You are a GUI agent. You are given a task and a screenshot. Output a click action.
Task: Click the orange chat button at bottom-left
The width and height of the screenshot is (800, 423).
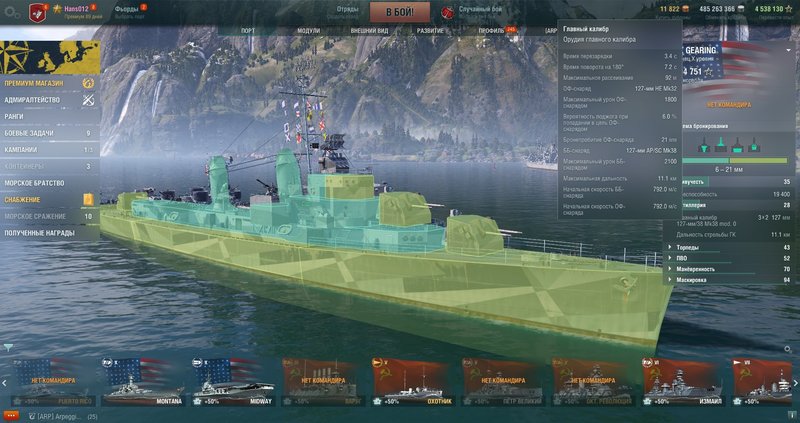[x=11, y=416]
